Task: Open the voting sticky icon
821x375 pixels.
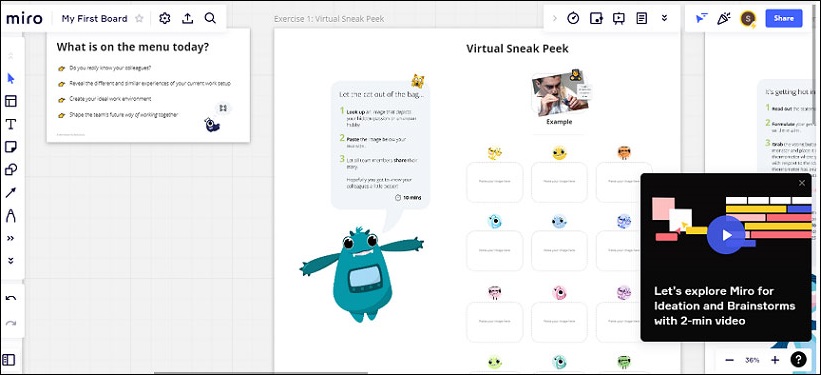Action: click(x=596, y=18)
